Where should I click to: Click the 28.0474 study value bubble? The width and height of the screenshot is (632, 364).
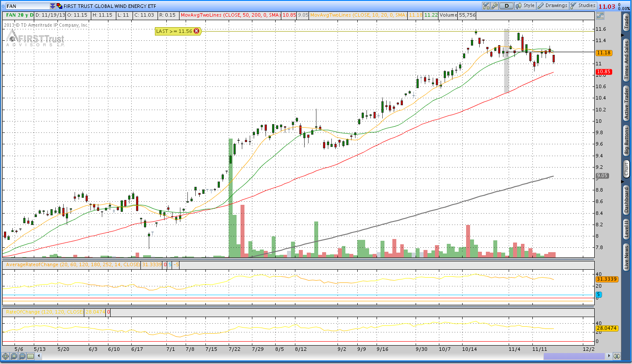pos(606,328)
